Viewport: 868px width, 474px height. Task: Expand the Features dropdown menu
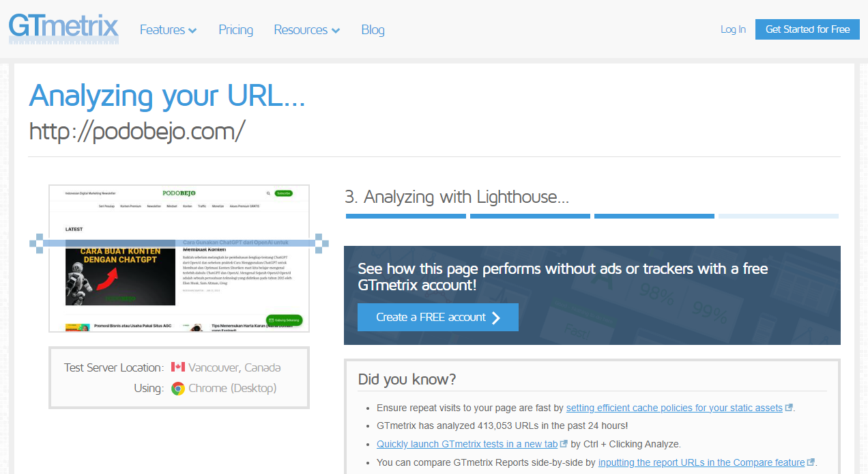[169, 30]
